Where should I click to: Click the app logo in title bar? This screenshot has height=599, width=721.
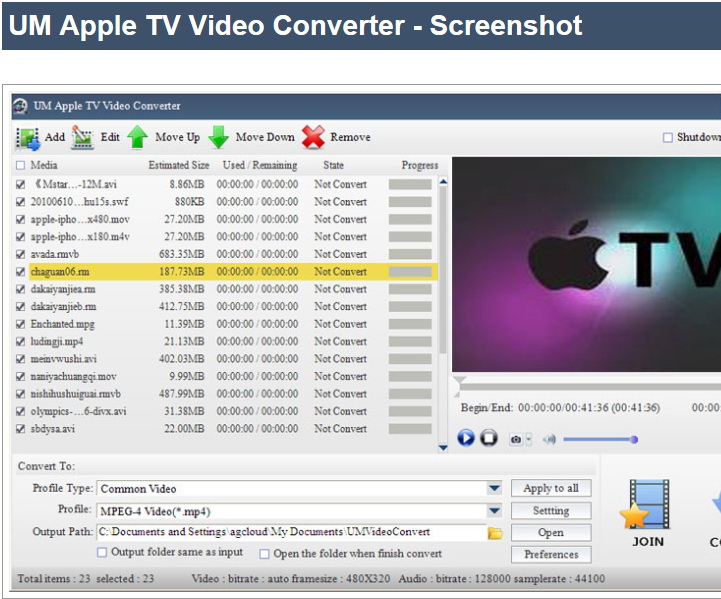20,106
